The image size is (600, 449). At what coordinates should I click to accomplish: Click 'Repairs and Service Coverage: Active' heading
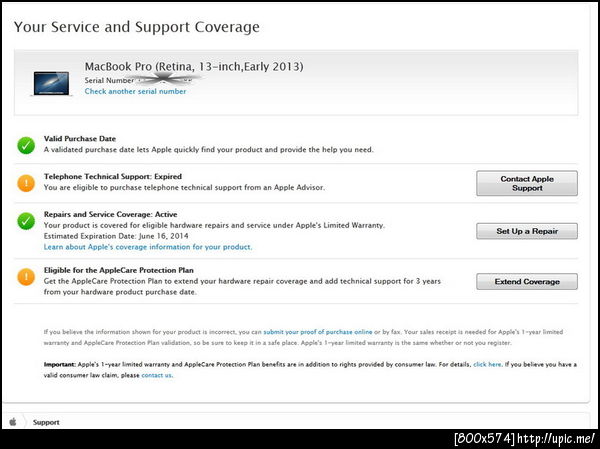tap(111, 214)
